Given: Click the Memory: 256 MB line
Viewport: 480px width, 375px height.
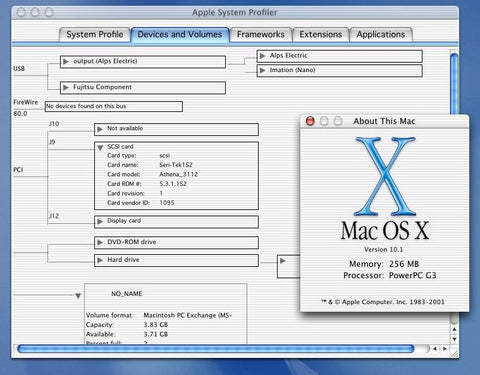Looking at the screenshot, I should (384, 264).
